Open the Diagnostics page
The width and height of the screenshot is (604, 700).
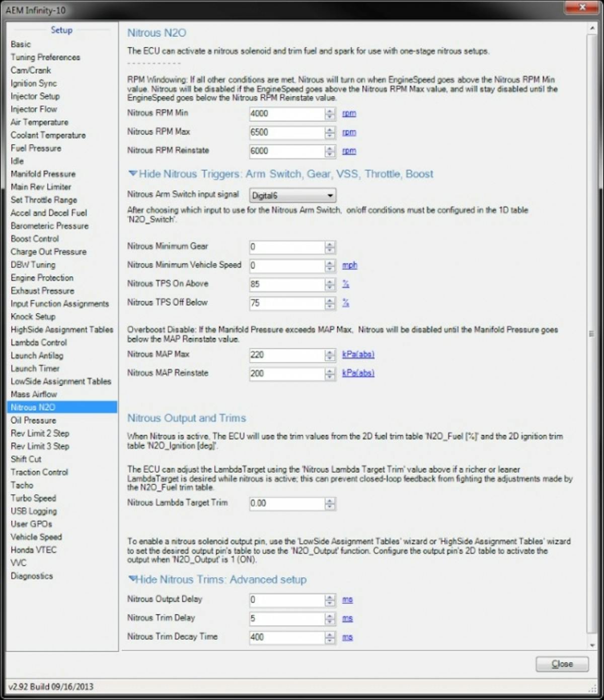click(x=31, y=576)
